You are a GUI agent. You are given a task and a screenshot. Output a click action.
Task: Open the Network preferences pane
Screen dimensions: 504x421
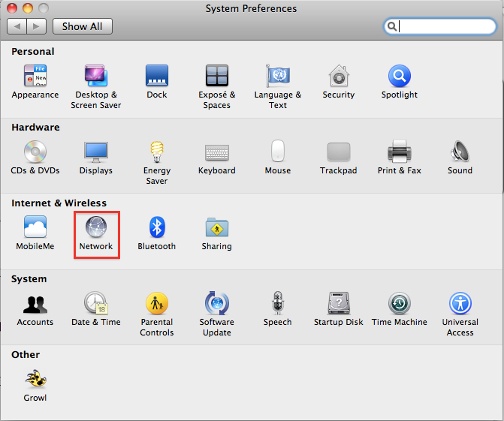[x=96, y=227]
